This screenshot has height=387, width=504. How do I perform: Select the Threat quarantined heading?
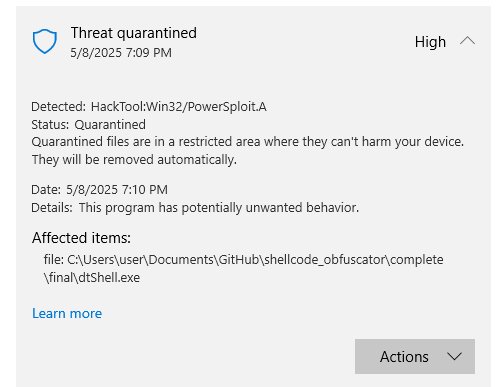coord(134,33)
